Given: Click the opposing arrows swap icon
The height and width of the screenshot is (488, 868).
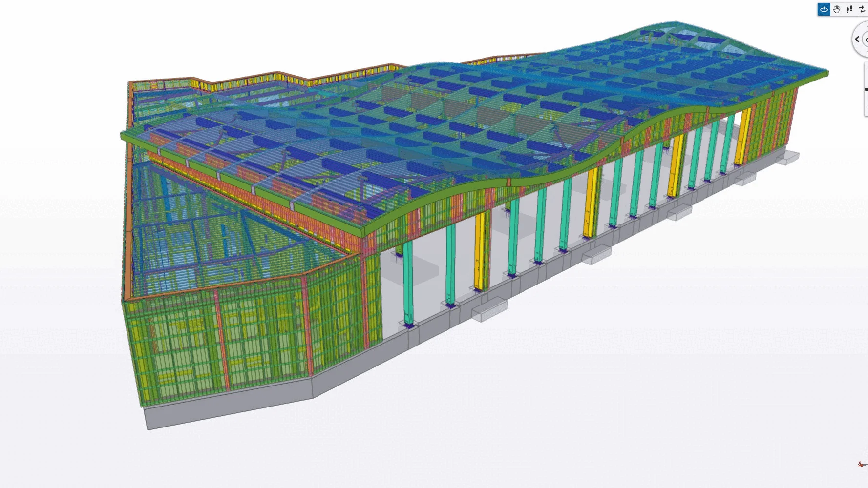Looking at the screenshot, I should pos(862,9).
